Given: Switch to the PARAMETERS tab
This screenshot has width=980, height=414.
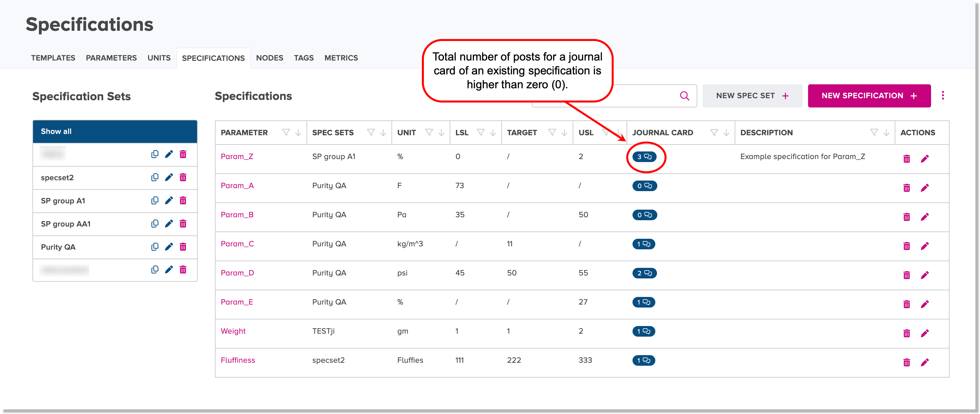Looking at the screenshot, I should (x=111, y=58).
